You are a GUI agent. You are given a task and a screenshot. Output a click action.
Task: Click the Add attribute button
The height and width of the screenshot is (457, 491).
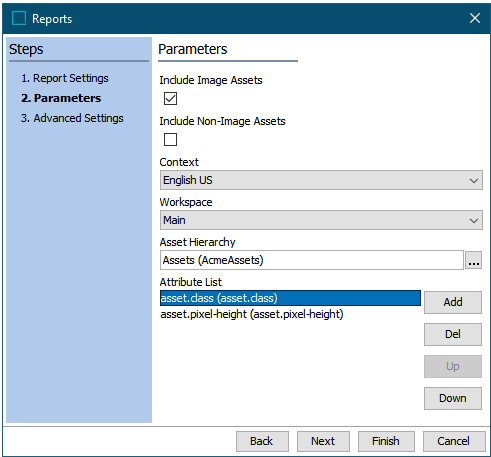(x=453, y=302)
